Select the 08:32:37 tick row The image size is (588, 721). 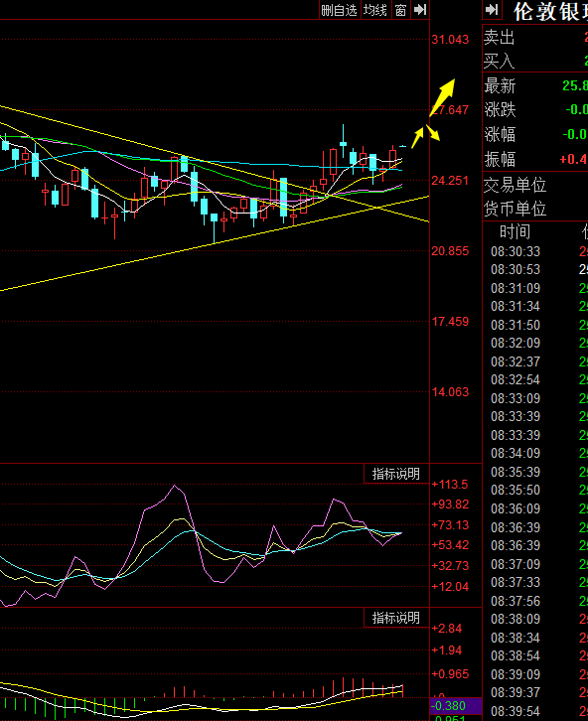tap(535, 361)
